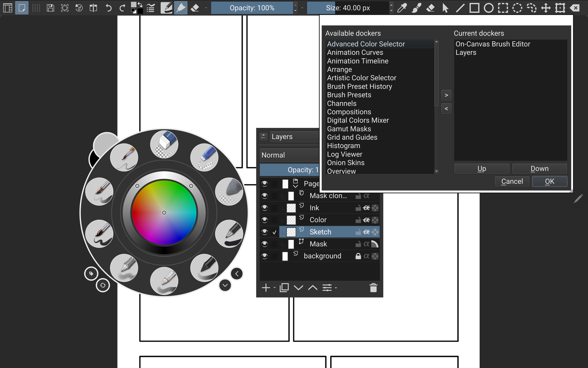Click the undo arrow icon
The height and width of the screenshot is (368, 588).
click(108, 8)
